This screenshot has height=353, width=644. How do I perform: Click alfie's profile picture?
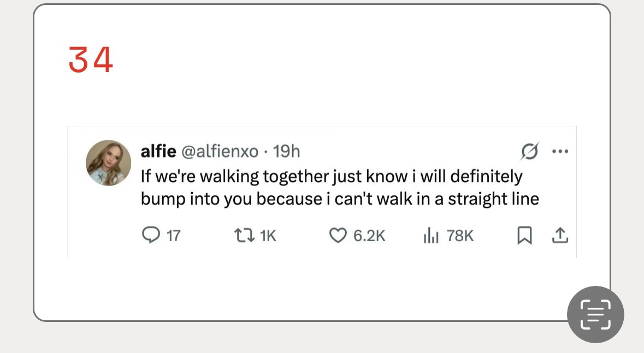pos(108,163)
